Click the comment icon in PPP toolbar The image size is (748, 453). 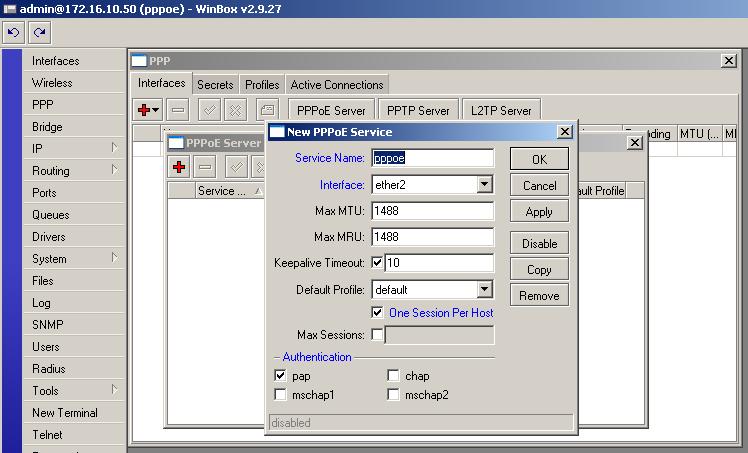(266, 110)
